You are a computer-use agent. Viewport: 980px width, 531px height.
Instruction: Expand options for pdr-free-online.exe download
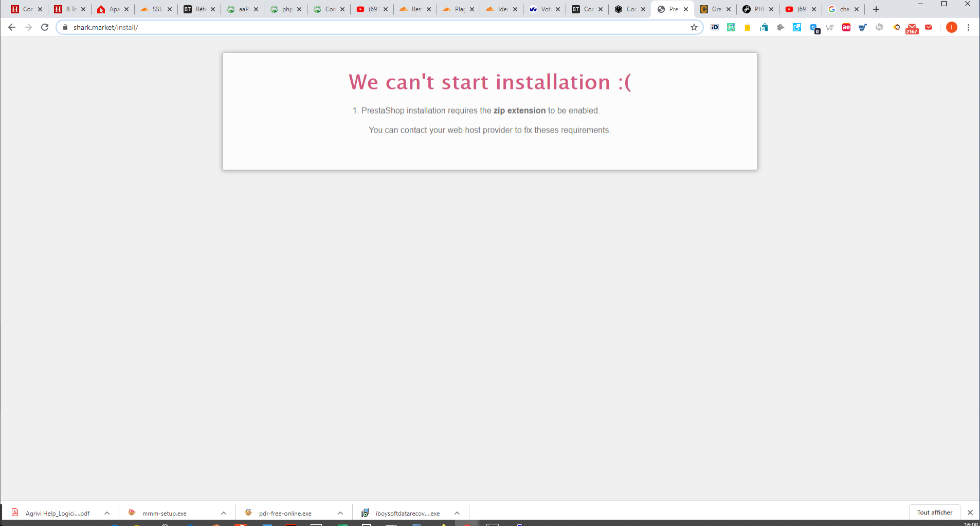(340, 512)
